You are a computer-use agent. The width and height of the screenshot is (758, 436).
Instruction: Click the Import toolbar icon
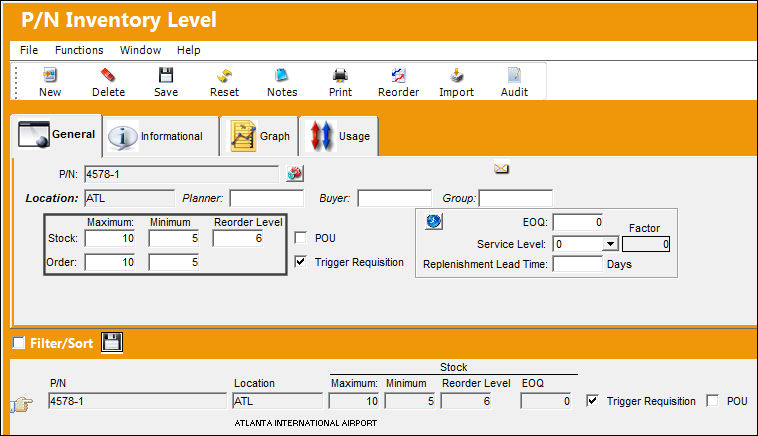tap(456, 75)
